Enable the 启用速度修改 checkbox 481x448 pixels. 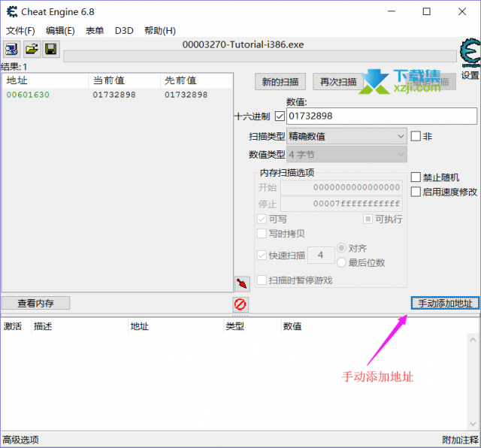click(x=416, y=192)
